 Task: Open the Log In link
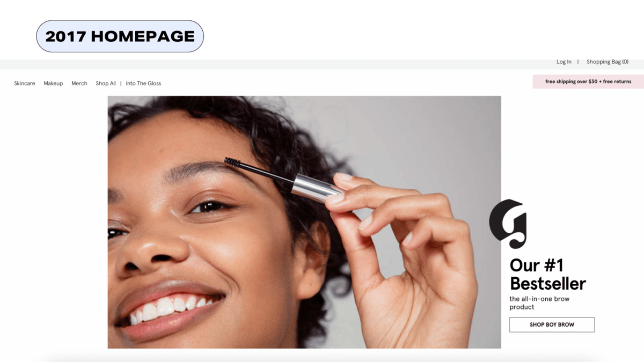coord(564,62)
